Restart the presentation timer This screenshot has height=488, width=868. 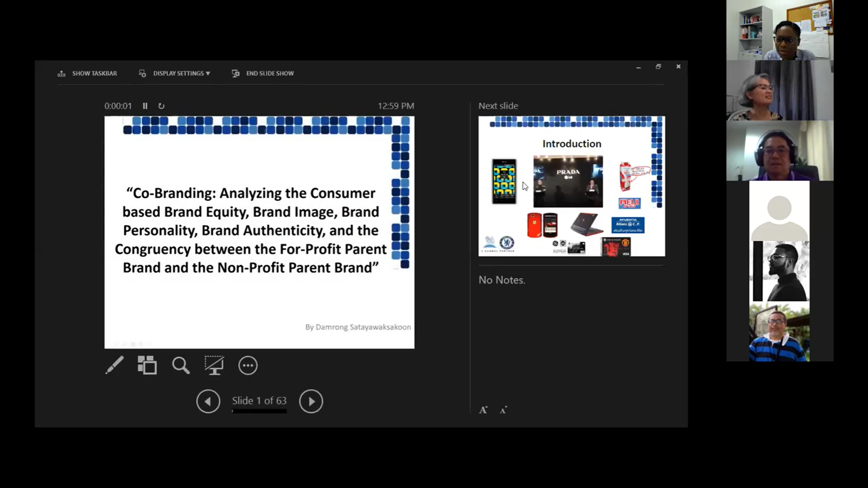[161, 106]
